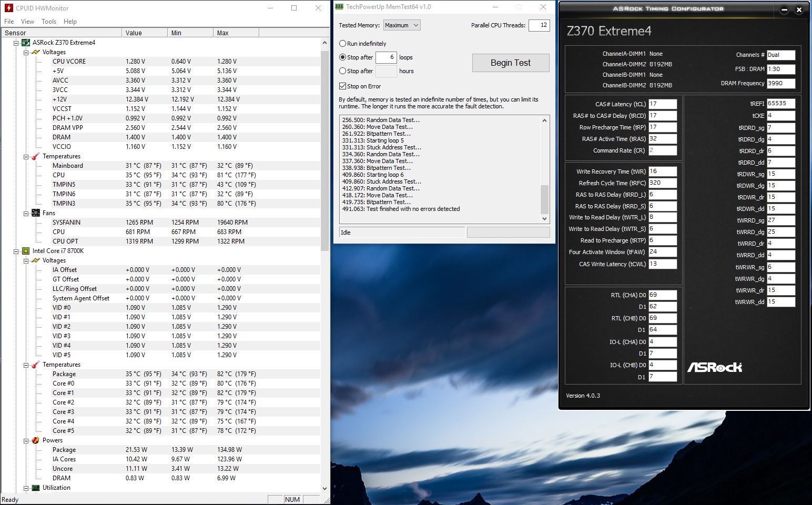Collapse the ASRock Z370 Extreme4 tree node
This screenshot has width=812, height=505.
coord(16,43)
